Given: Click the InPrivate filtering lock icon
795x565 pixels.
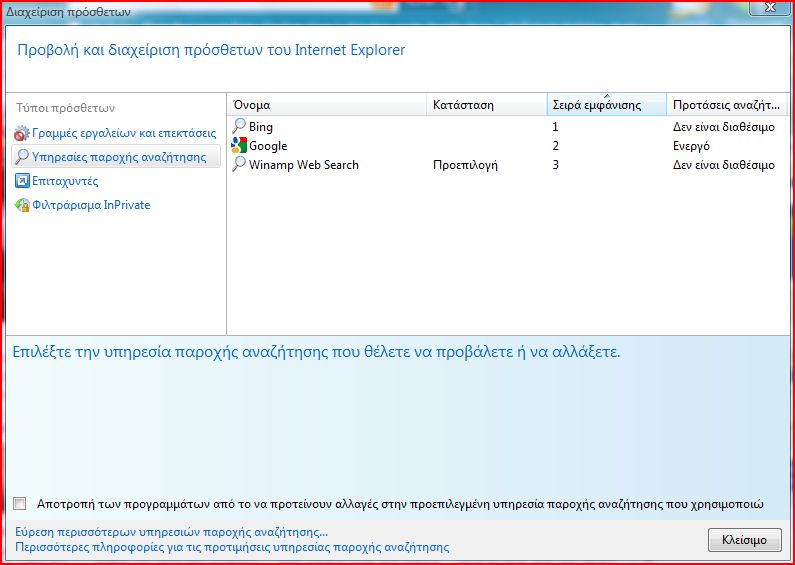Looking at the screenshot, I should coord(22,205).
